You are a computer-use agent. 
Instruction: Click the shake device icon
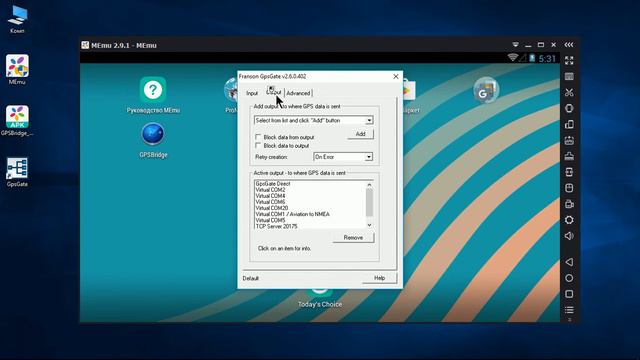click(569, 108)
